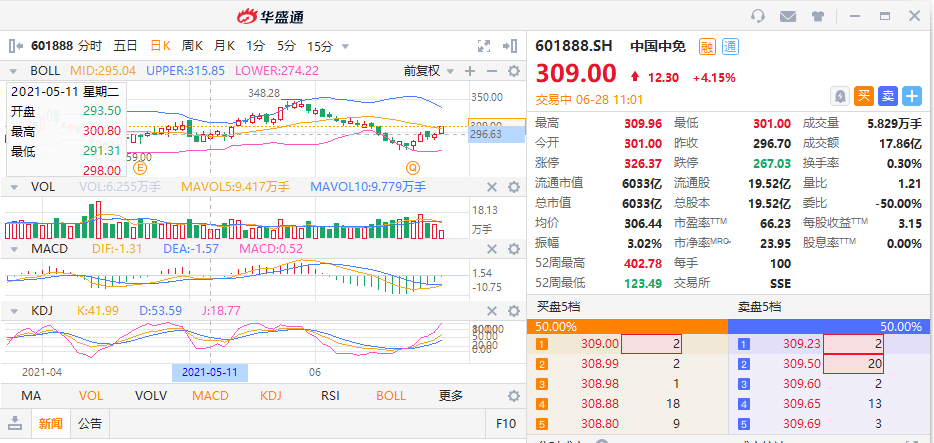Zoom in chart with plus icon

coord(470,71)
